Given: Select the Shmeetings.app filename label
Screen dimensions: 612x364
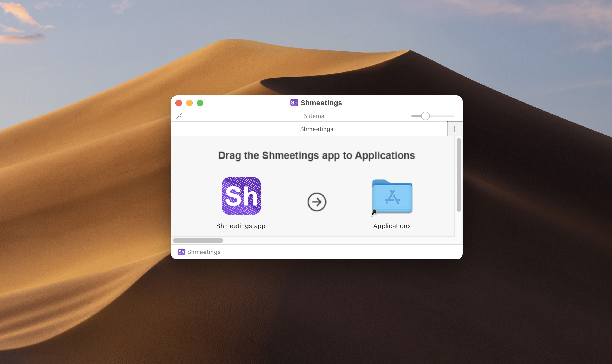Looking at the screenshot, I should [241, 226].
